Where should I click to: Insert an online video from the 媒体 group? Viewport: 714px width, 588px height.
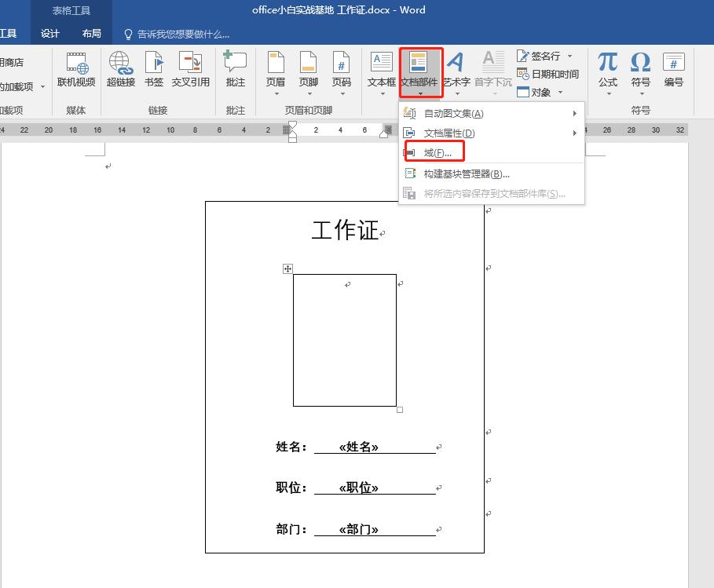pyautogui.click(x=76, y=71)
